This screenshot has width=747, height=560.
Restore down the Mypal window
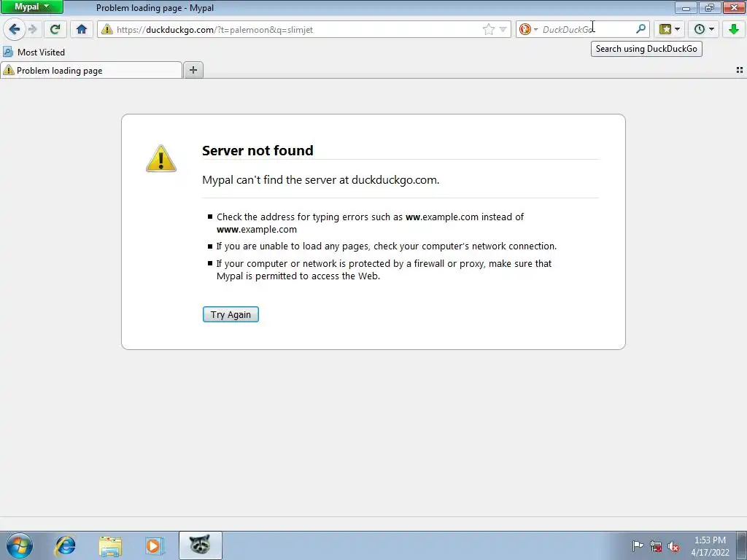709,7
